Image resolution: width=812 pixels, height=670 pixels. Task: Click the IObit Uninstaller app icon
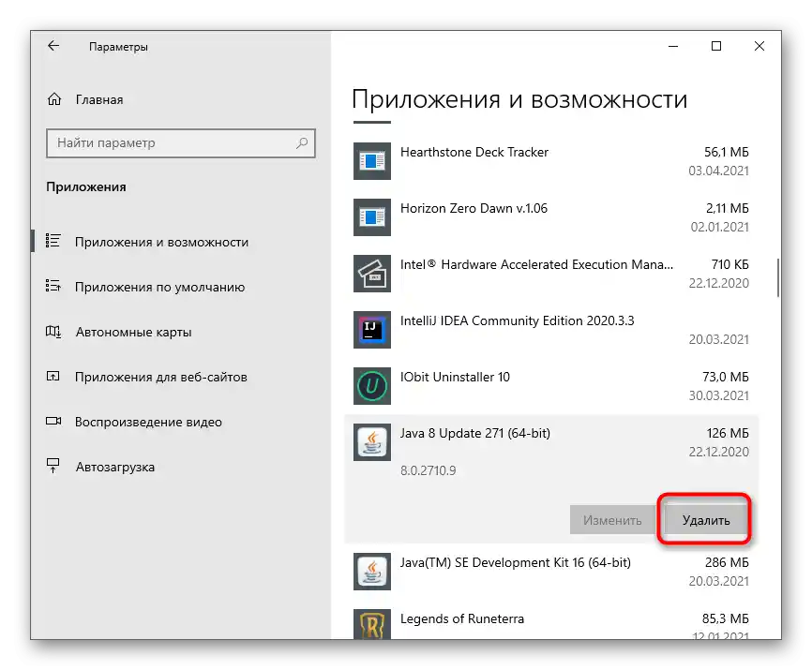[372, 386]
